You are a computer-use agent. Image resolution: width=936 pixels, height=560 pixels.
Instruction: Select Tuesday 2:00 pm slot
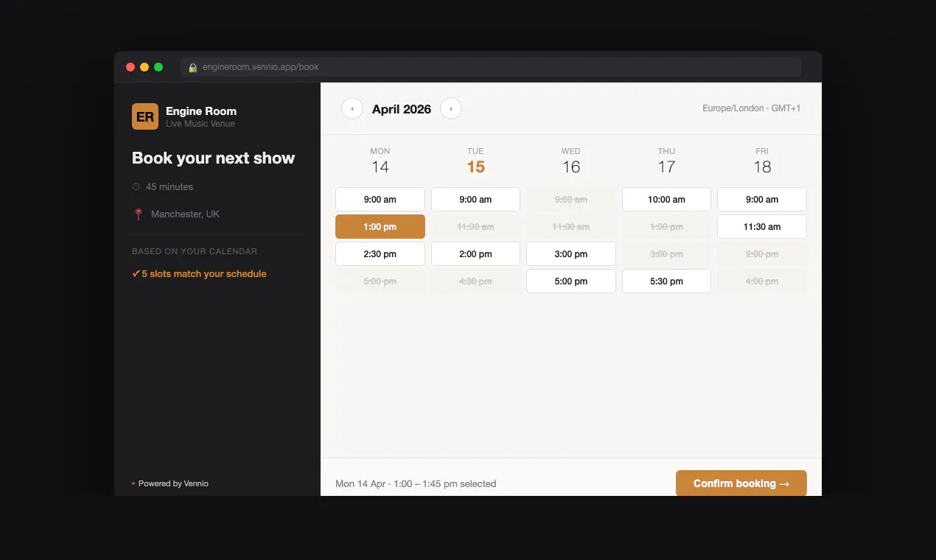[x=475, y=254]
